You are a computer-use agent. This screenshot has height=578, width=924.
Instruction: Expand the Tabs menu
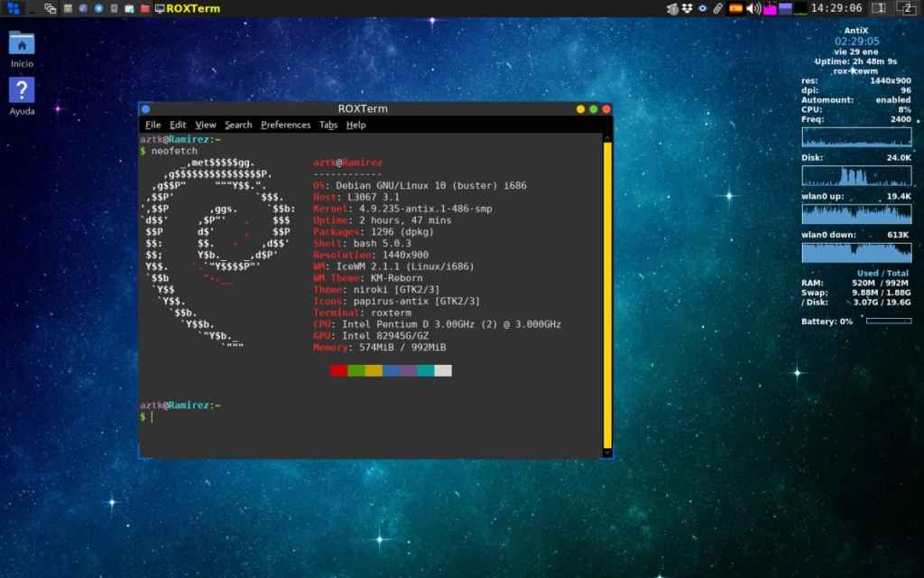[x=328, y=125]
